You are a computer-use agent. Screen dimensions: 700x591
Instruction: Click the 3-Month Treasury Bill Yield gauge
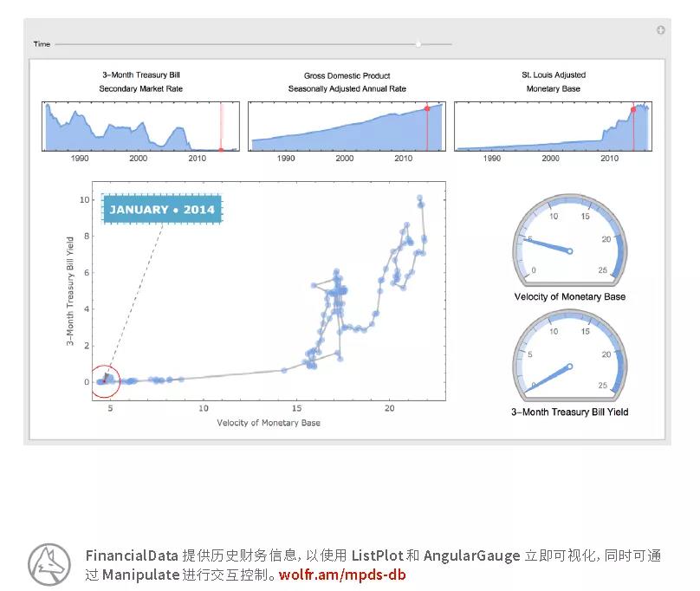coord(570,355)
